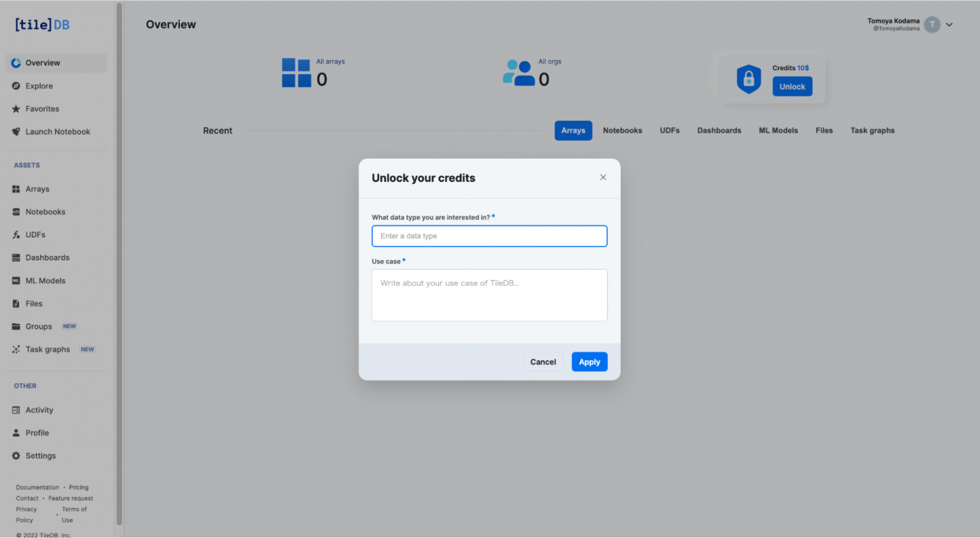The height and width of the screenshot is (538, 980).
Task: Follow the Contact link
Action: tap(27, 498)
